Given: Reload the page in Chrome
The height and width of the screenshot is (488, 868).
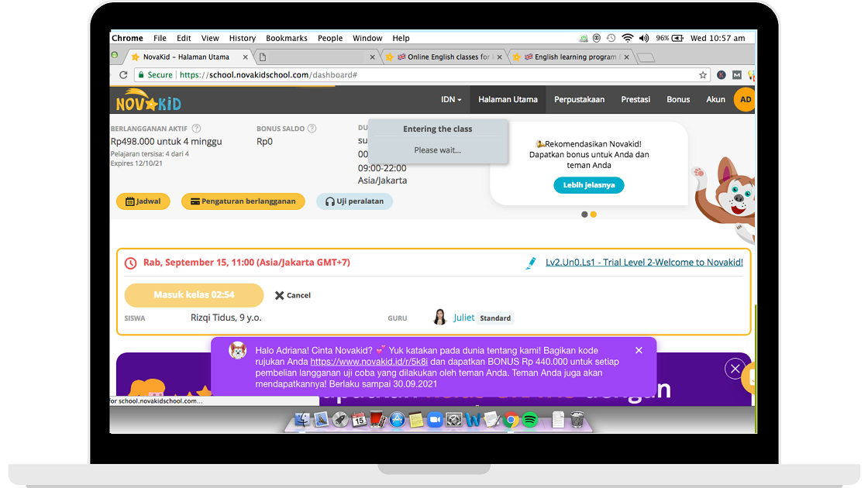Looking at the screenshot, I should tap(123, 74).
